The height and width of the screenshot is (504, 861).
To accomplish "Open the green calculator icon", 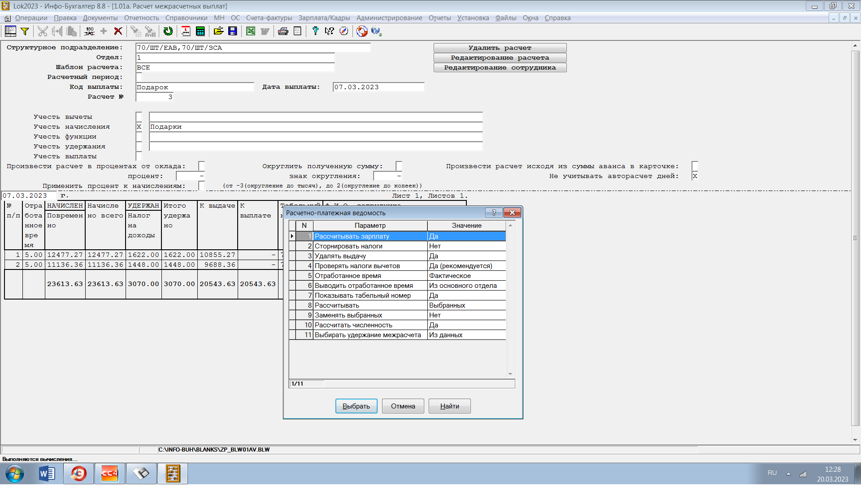I will pos(200,31).
